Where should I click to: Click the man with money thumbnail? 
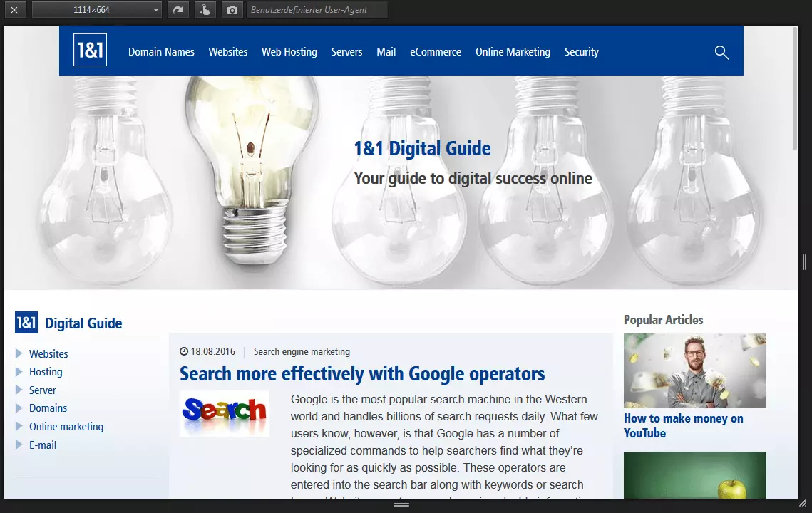tap(695, 370)
